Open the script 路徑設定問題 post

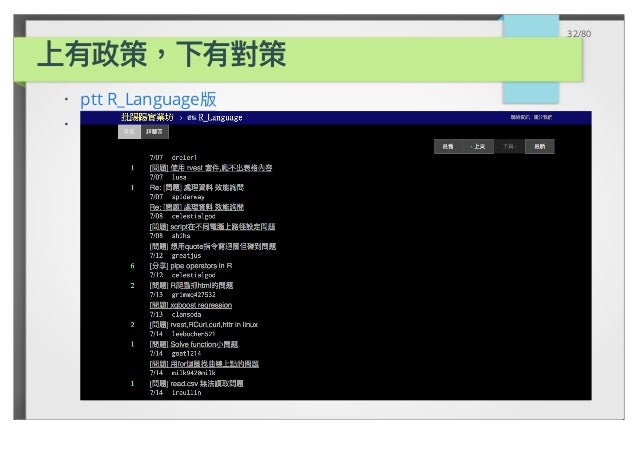(212, 227)
